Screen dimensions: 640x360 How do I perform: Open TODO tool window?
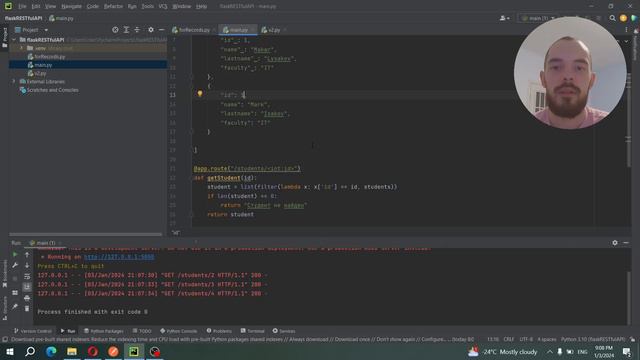142,331
